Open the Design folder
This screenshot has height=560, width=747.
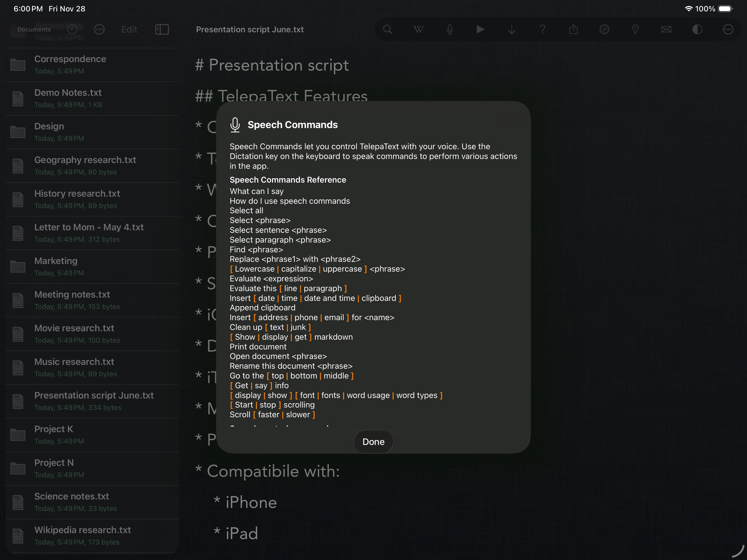click(92, 132)
